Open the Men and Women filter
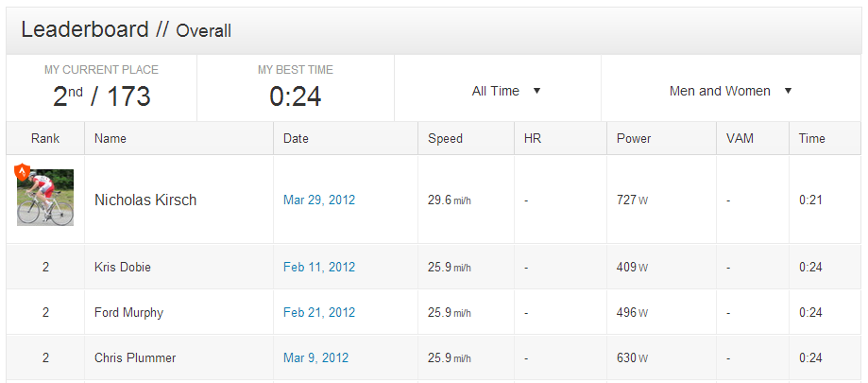The image size is (868, 383). [x=720, y=91]
